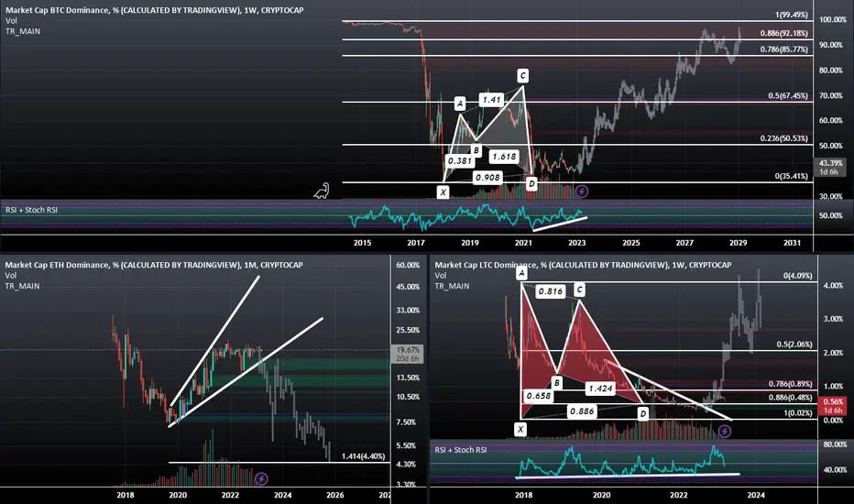Image resolution: width=854 pixels, height=504 pixels.
Task: Click the 0.886(92.18%) Fibonacci level label
Action: click(x=784, y=33)
